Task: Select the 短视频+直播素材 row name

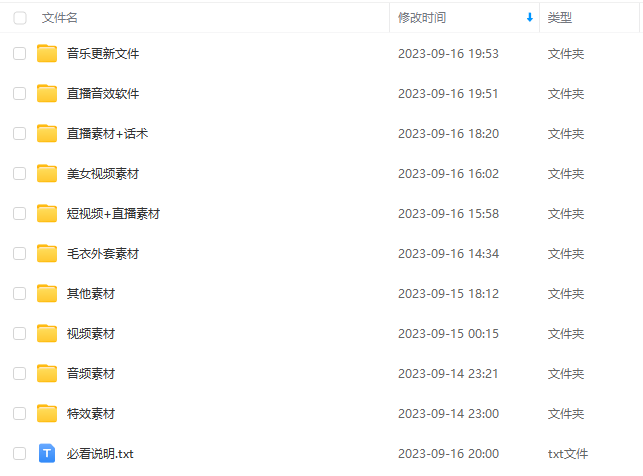Action: coord(114,214)
